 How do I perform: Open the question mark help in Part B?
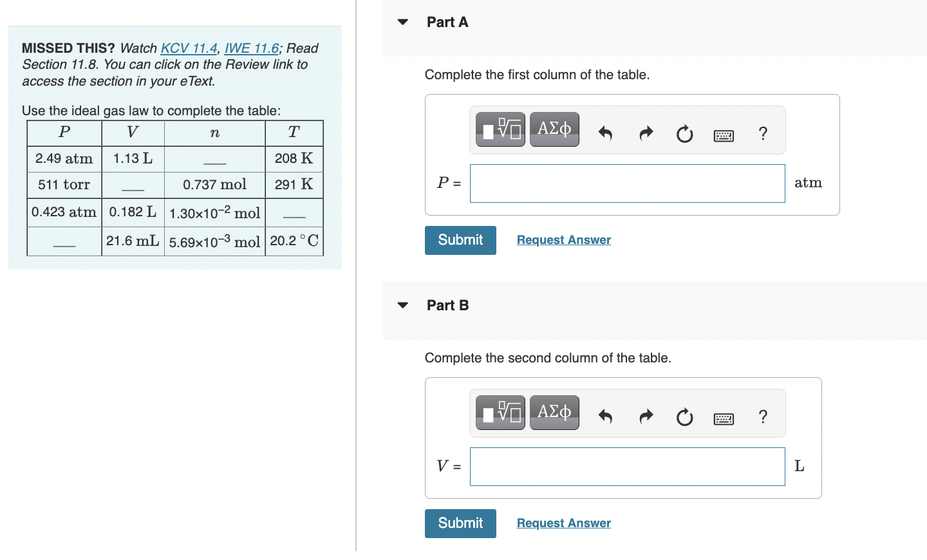pos(763,417)
